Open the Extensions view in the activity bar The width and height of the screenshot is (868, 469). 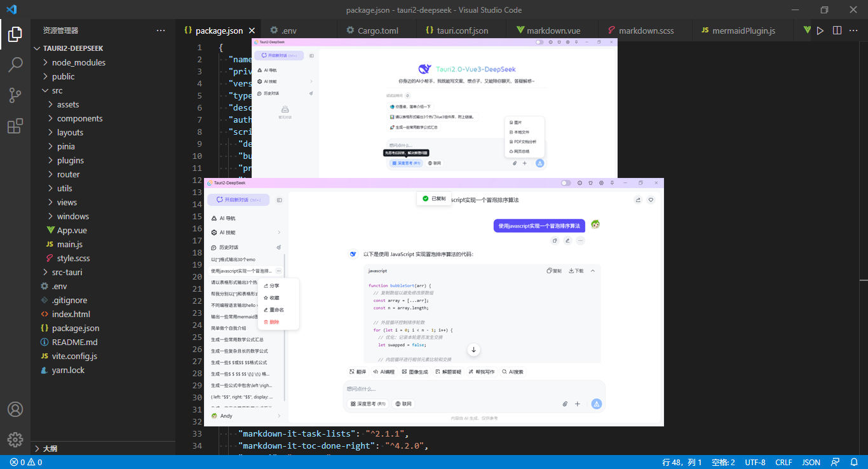pos(15,126)
